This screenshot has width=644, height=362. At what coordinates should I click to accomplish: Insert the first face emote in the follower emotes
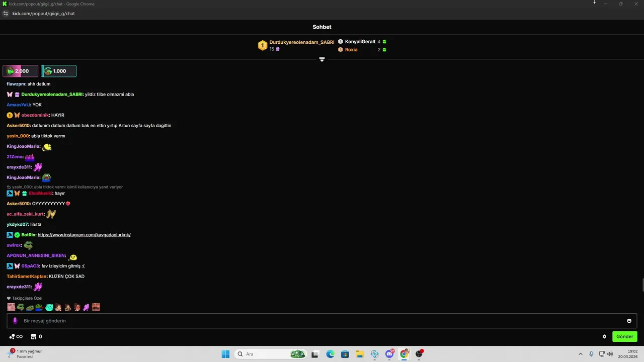coord(11,307)
